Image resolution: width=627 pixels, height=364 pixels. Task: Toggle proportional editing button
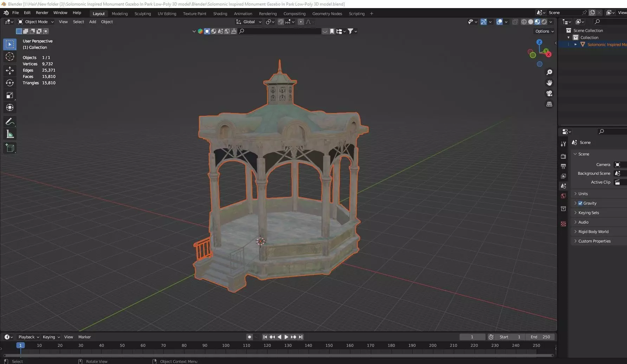300,22
